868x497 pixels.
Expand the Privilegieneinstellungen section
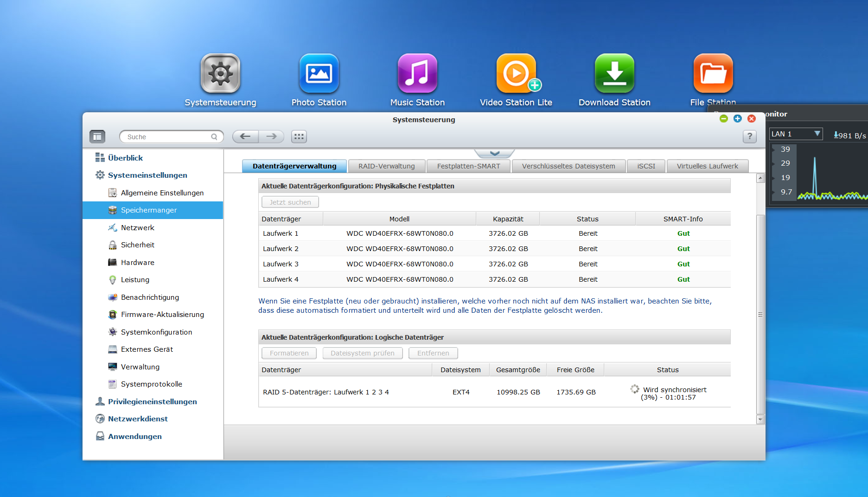[x=152, y=401]
